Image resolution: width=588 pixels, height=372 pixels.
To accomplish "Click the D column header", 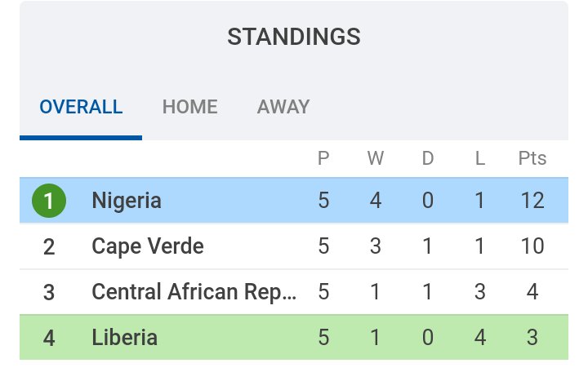I will point(428,158).
